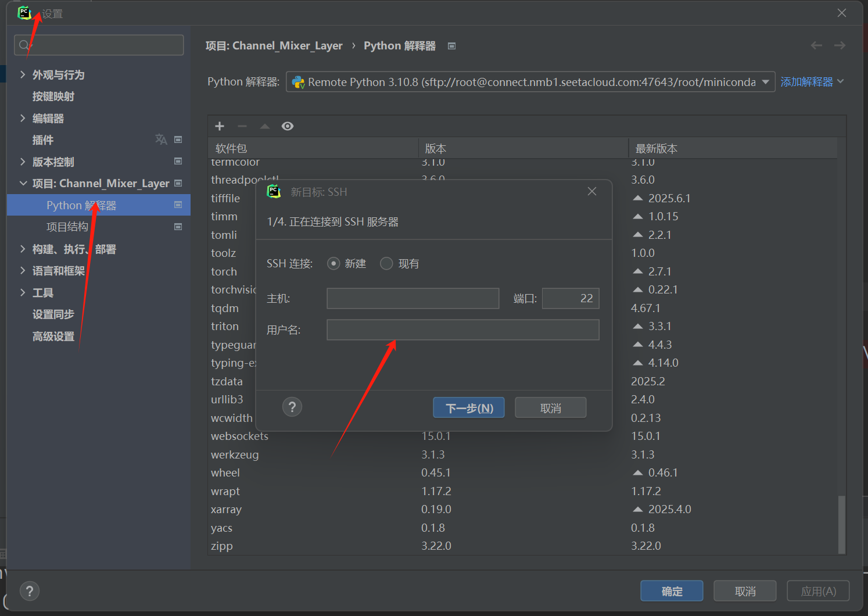Uninstall selected package via minus icon
The width and height of the screenshot is (868, 616).
[242, 126]
